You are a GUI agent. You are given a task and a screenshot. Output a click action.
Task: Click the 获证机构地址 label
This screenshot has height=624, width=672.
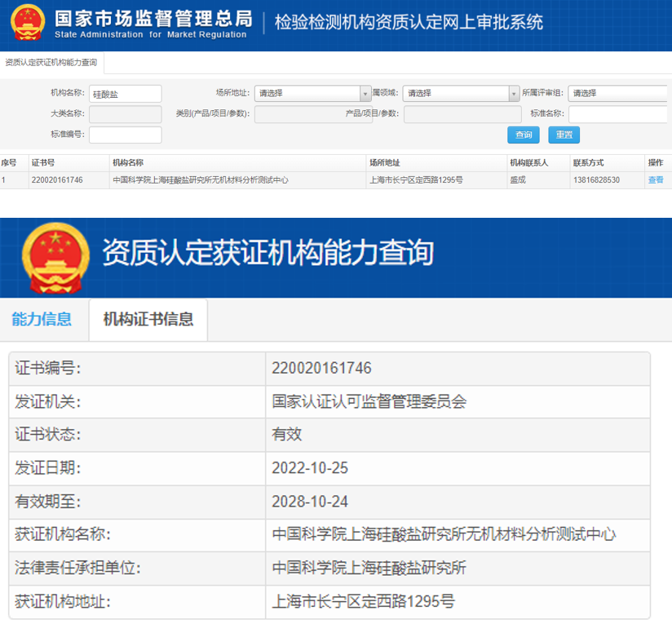click(x=63, y=601)
